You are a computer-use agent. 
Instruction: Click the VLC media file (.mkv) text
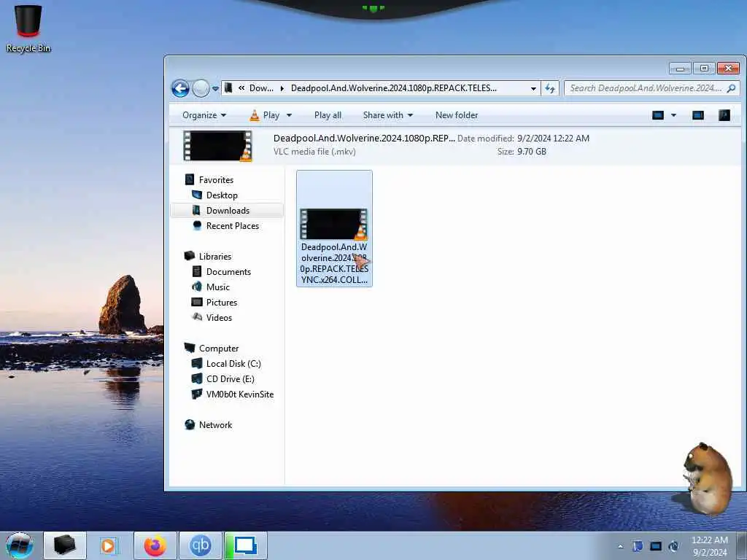(x=314, y=152)
